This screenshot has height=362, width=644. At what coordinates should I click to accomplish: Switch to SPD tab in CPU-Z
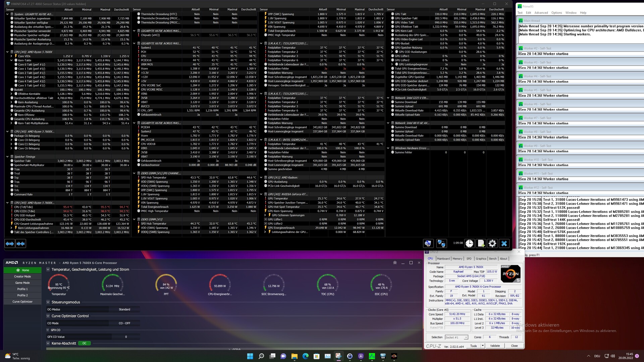coord(469,259)
